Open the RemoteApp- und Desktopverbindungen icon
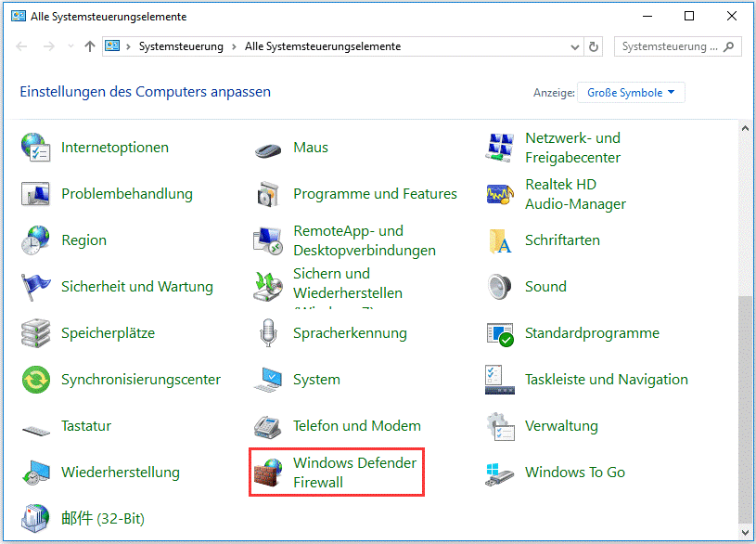The width and height of the screenshot is (756, 544). (268, 240)
